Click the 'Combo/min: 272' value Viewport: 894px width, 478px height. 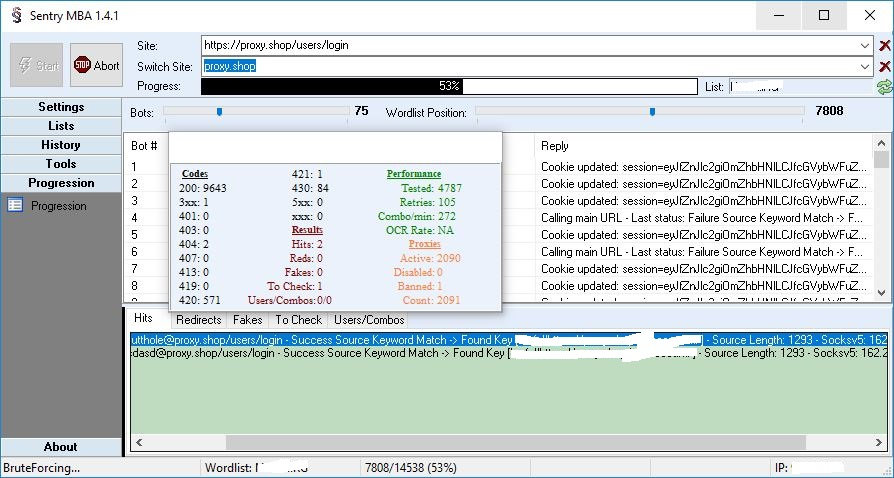coord(417,216)
